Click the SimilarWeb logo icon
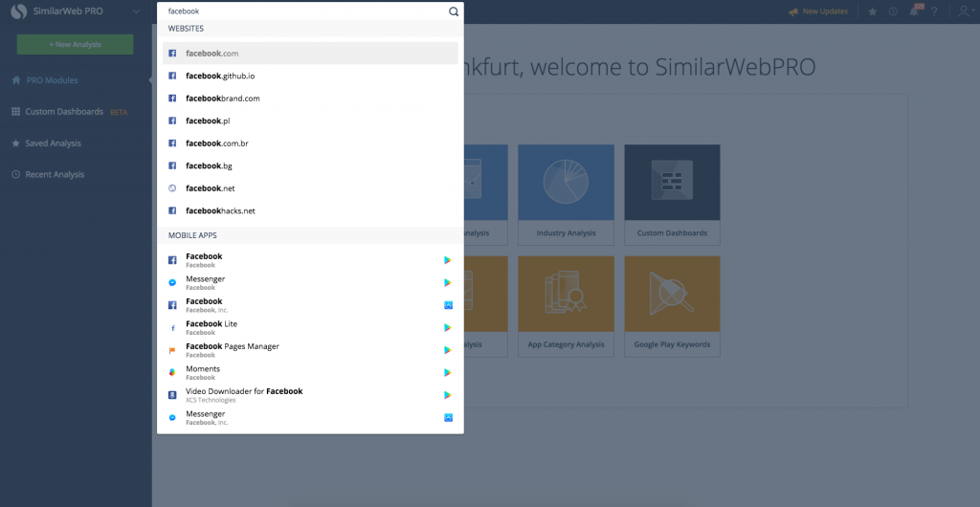 pyautogui.click(x=19, y=11)
